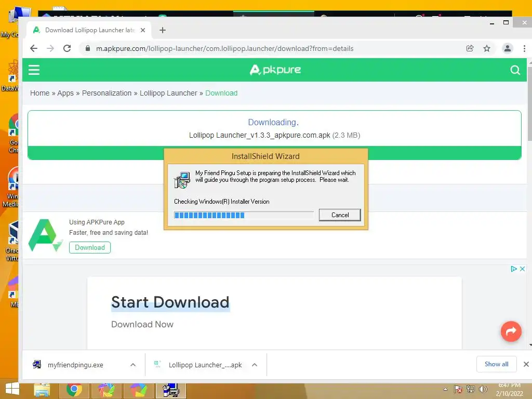Open APKPure hamburger menu
This screenshot has width=532, height=399.
34,70
